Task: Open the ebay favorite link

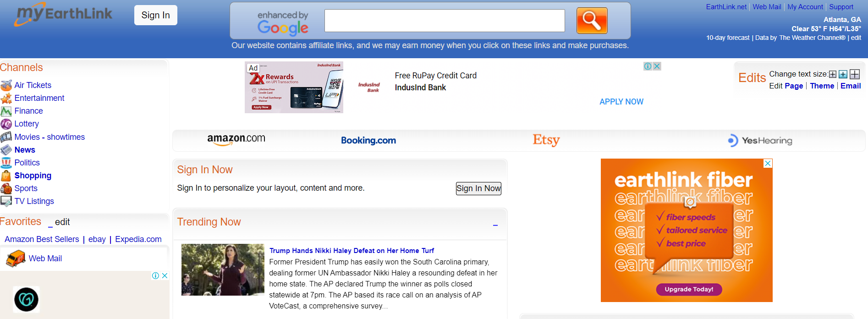Action: [97, 239]
